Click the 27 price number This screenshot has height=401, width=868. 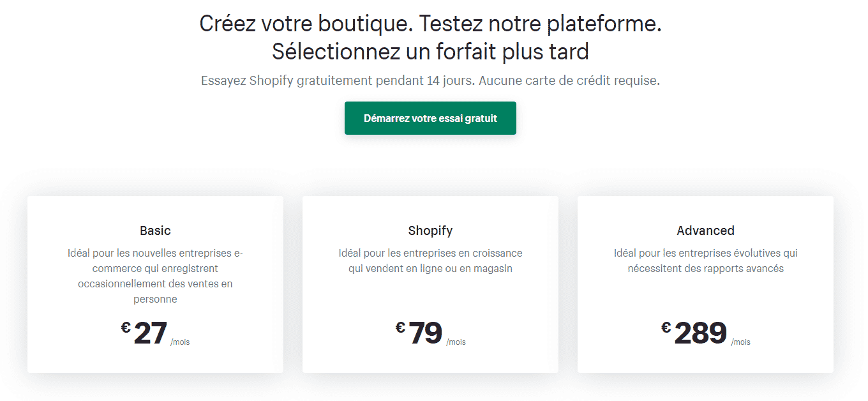[151, 333]
